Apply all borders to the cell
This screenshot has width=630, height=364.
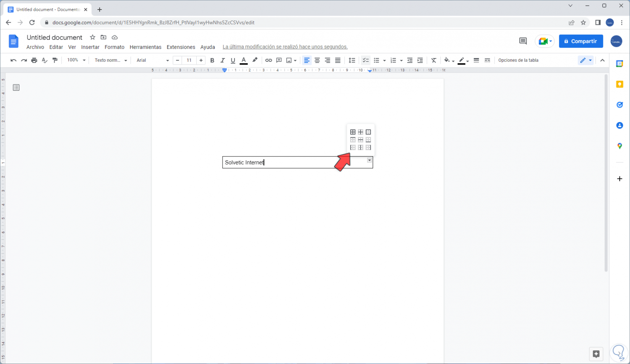(x=353, y=132)
